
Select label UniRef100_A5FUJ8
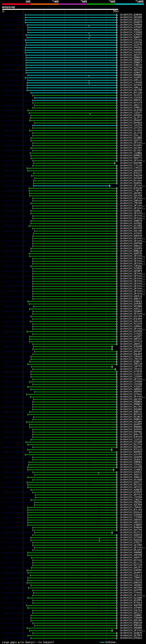[x=131, y=364]
